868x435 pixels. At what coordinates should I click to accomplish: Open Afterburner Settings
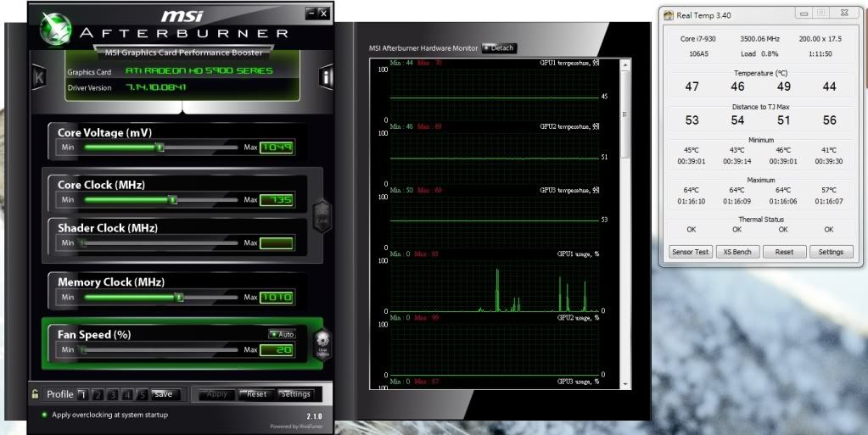pyautogui.click(x=296, y=394)
